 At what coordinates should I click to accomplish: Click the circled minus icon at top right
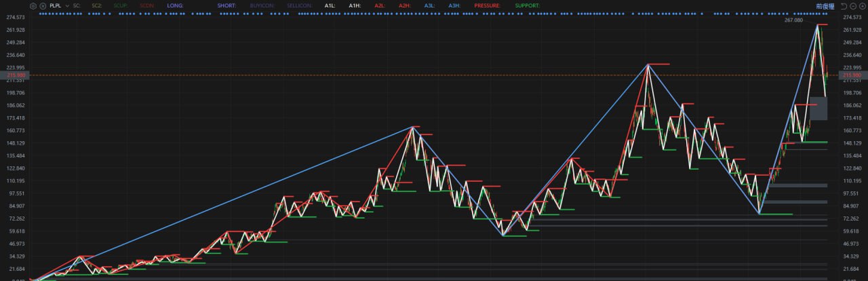click(x=853, y=5)
